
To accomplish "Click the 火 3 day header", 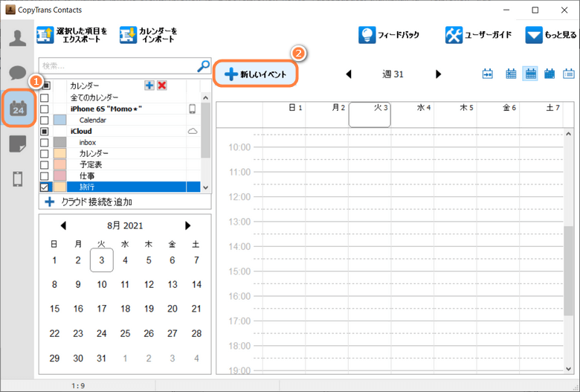I will pos(370,115).
